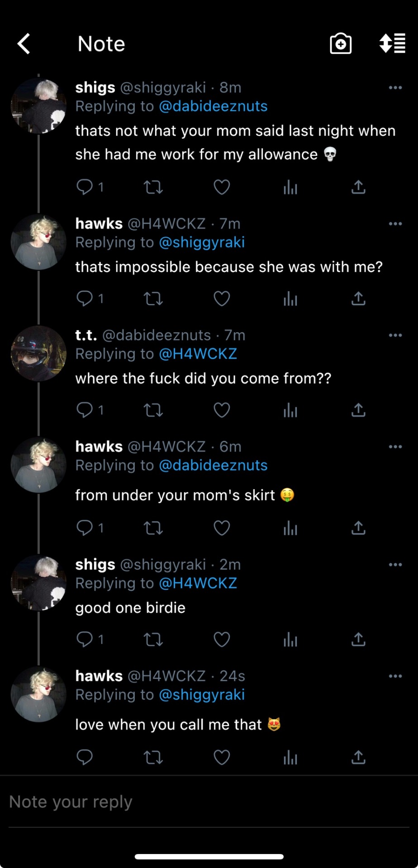View analytics for 'where the fuck' post

coord(290,410)
